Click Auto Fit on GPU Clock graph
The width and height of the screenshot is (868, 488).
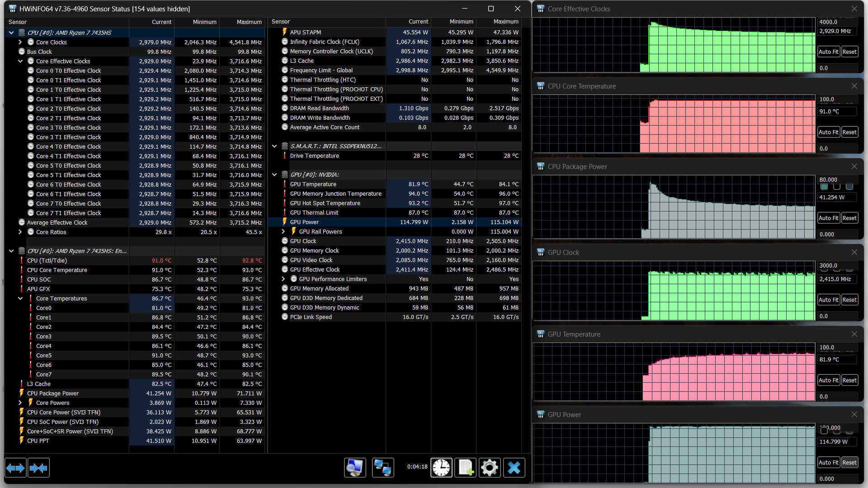(828, 300)
